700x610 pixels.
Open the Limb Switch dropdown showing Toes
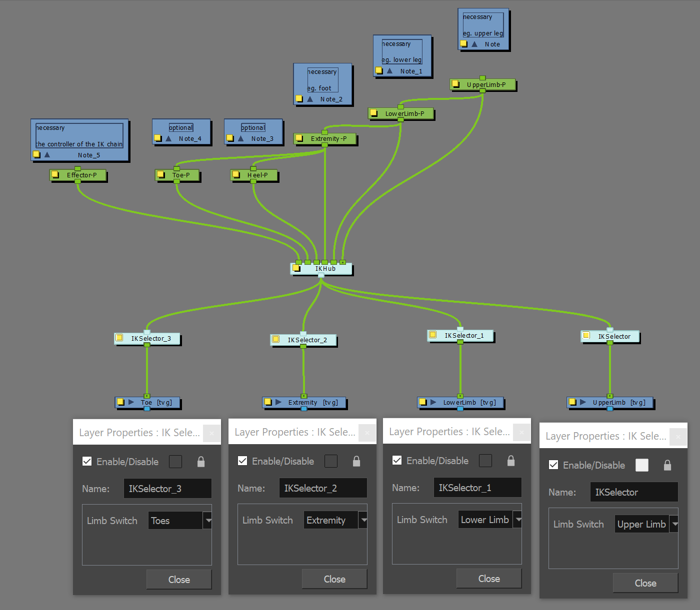208,520
